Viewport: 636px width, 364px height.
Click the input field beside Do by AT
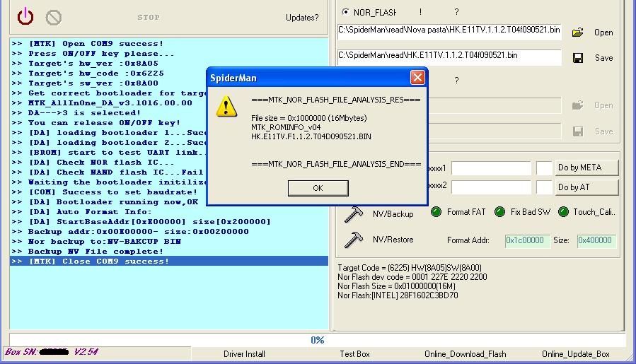pos(491,187)
